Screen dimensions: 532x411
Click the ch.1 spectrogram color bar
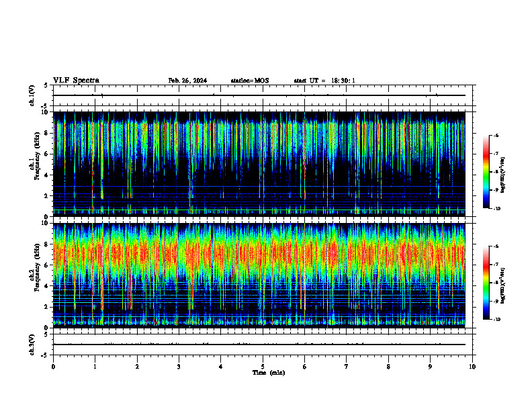click(x=486, y=172)
